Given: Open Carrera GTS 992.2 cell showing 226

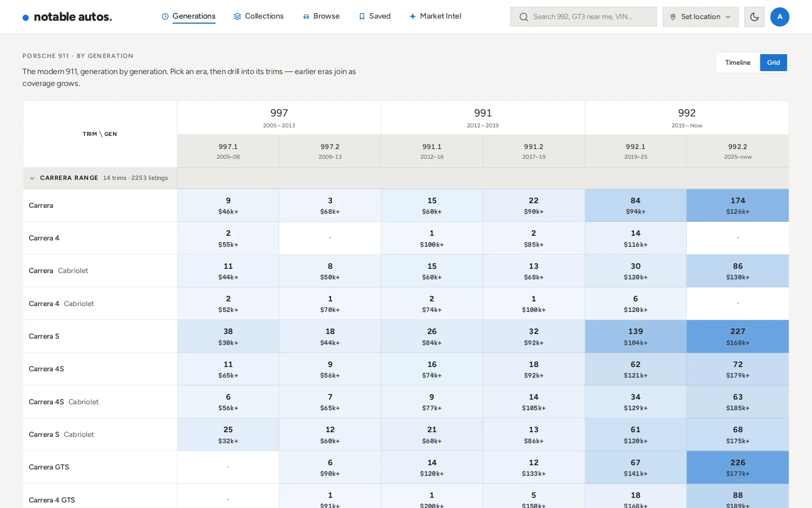Looking at the screenshot, I should click(738, 467).
